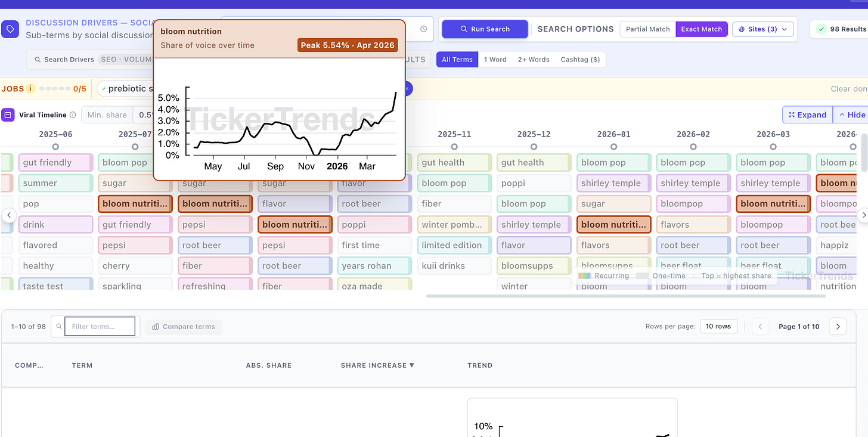
Task: Open the Sites (3) dropdown
Action: coord(762,29)
